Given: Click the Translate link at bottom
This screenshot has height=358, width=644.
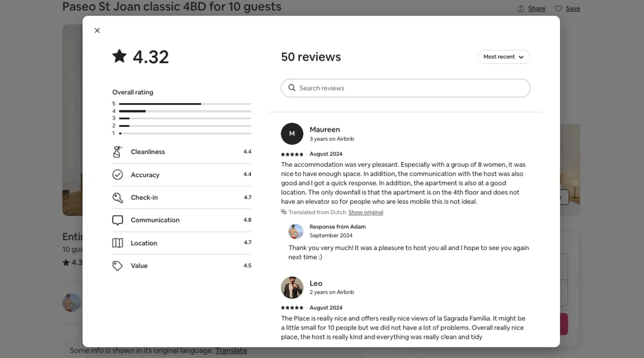Looking at the screenshot, I should (x=231, y=350).
